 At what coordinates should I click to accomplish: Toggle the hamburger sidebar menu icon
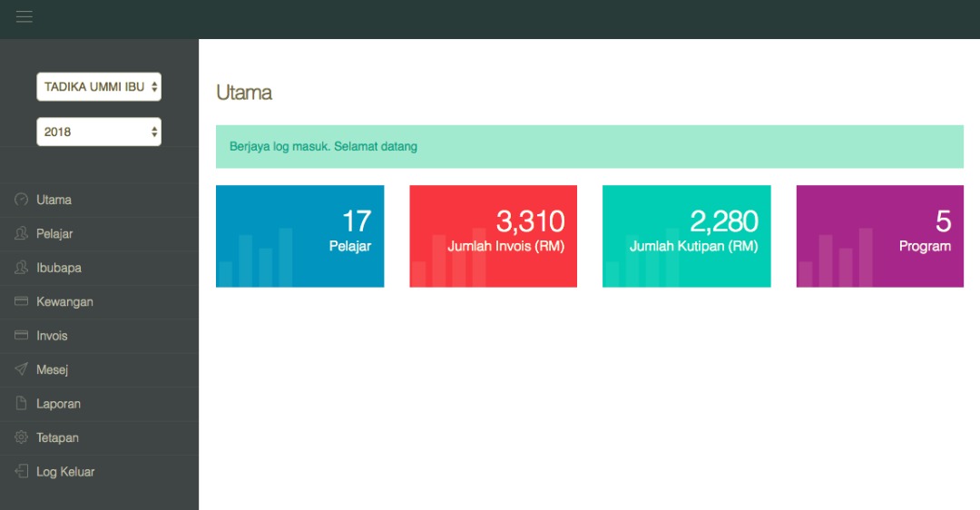(24, 17)
